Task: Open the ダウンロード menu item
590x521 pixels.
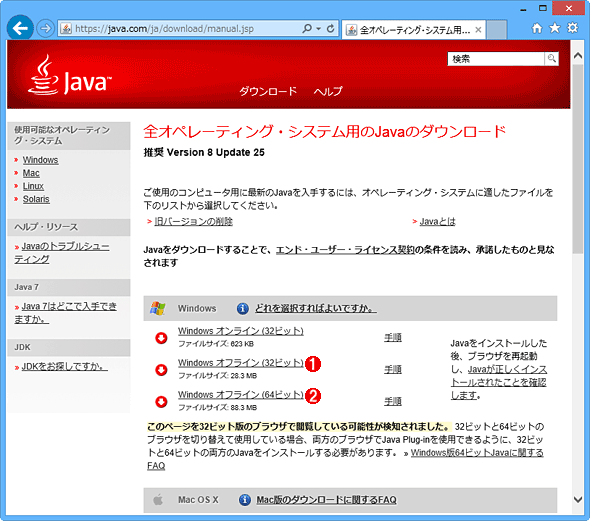Action: click(x=268, y=91)
